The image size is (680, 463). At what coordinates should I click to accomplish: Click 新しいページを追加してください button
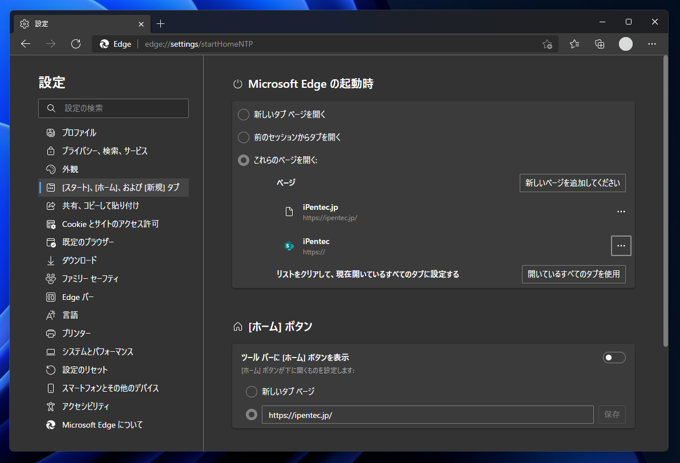coord(572,183)
